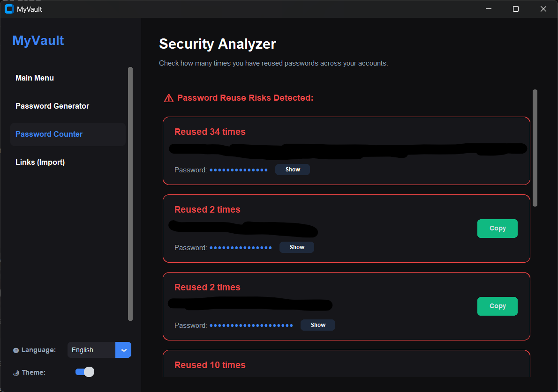
Task: Toggle the Theme switch
Action: tap(85, 372)
